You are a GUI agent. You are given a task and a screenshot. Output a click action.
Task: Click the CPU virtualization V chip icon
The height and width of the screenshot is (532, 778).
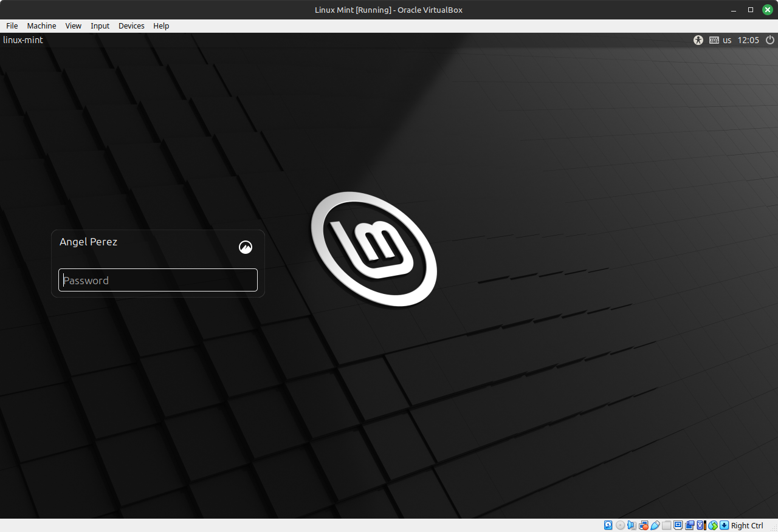[x=701, y=525]
